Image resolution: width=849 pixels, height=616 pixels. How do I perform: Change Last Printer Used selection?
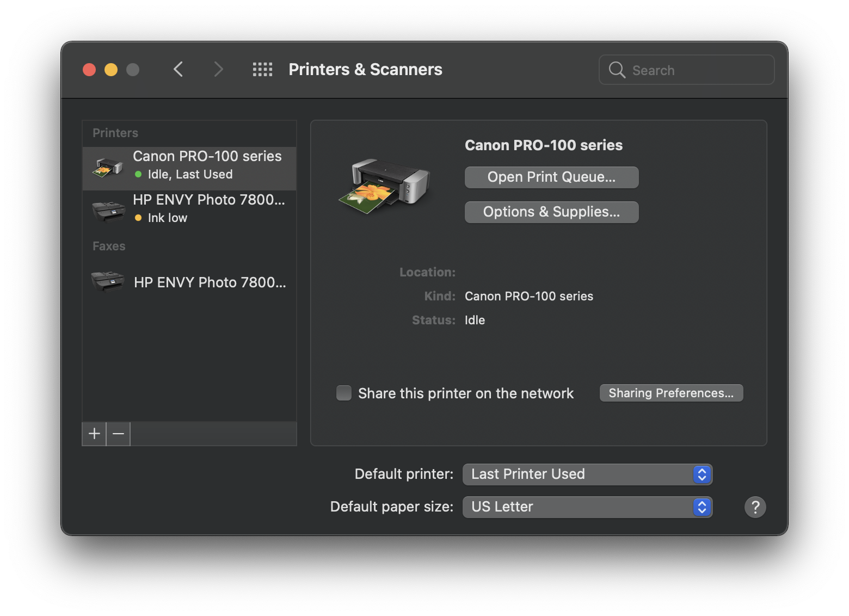587,474
